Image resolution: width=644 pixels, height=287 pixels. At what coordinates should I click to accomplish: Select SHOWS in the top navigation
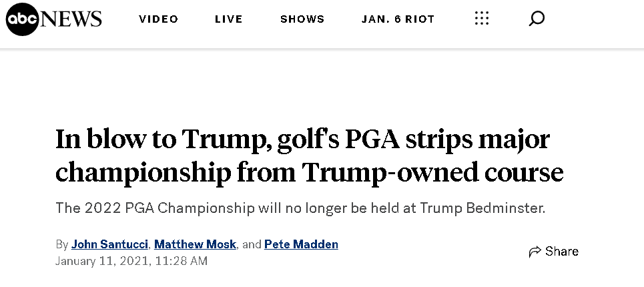coord(302,19)
